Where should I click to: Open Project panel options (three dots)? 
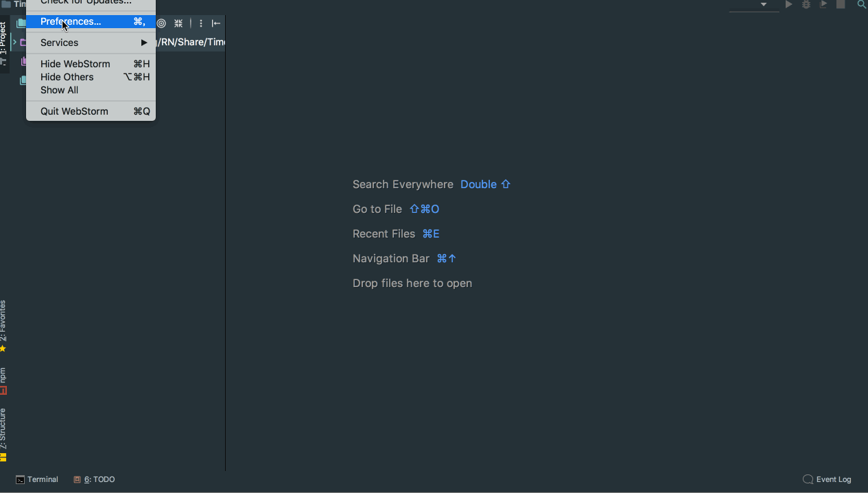[201, 23]
